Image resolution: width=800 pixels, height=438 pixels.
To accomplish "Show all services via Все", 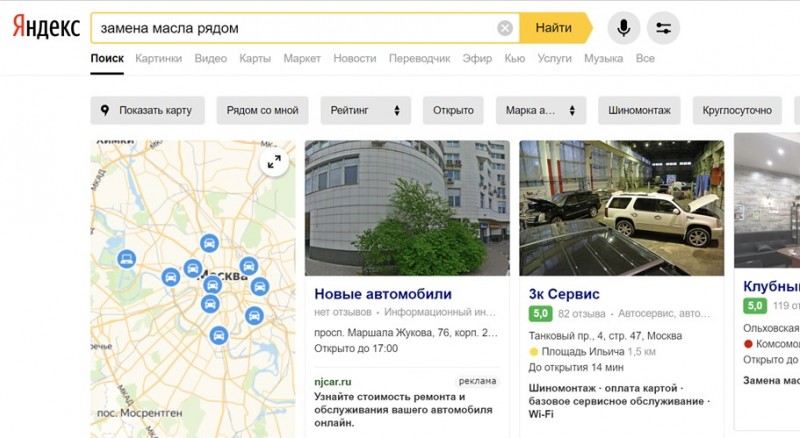I will click(x=645, y=59).
